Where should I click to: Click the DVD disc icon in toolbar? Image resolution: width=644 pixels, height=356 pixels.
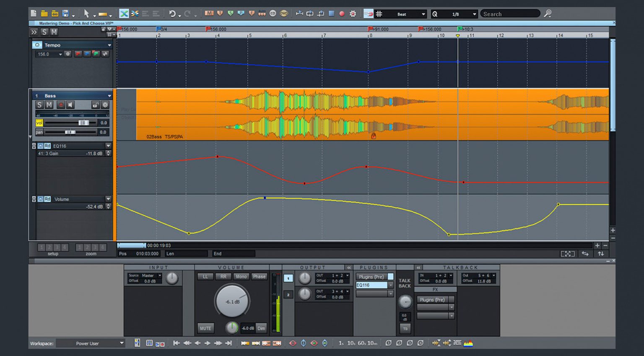pos(284,13)
